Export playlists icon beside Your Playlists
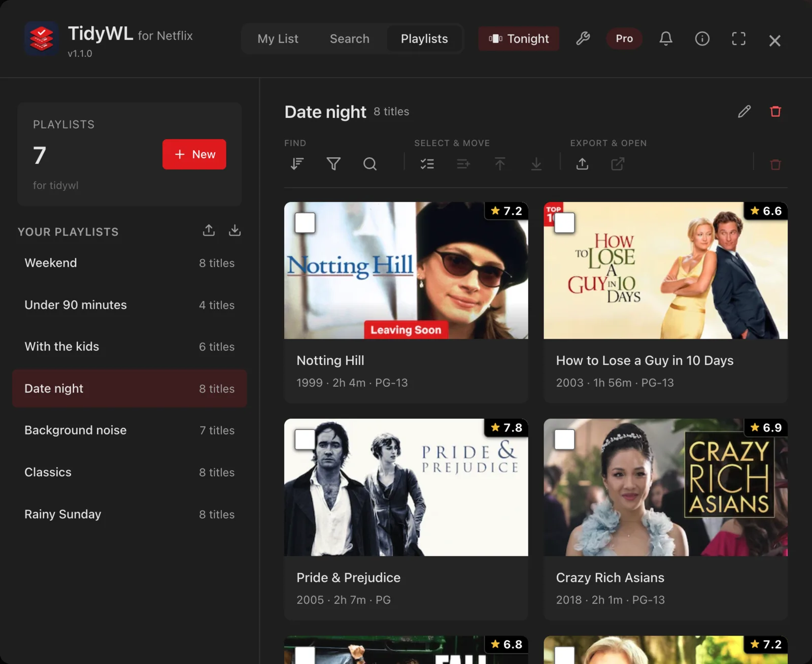The height and width of the screenshot is (664, 812). (x=209, y=230)
